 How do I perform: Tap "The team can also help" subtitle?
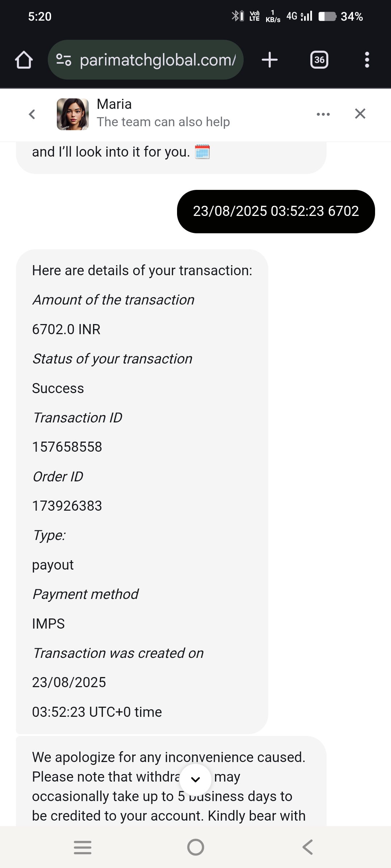pos(163,122)
